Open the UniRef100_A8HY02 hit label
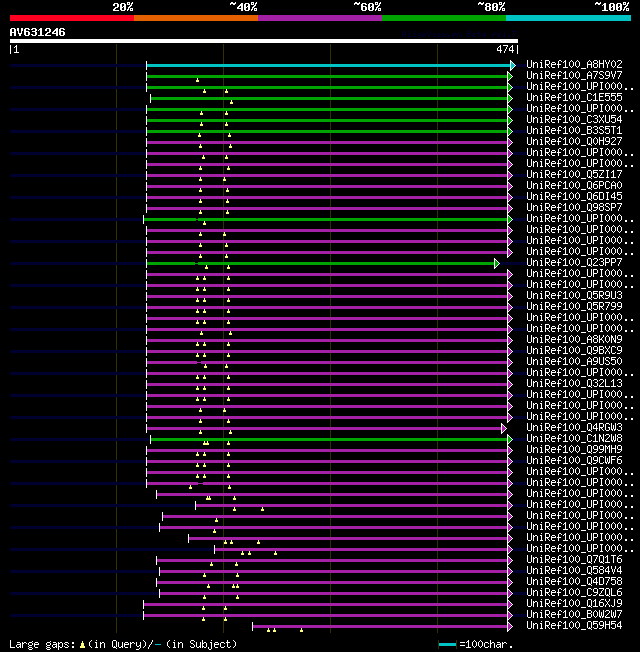 point(574,64)
